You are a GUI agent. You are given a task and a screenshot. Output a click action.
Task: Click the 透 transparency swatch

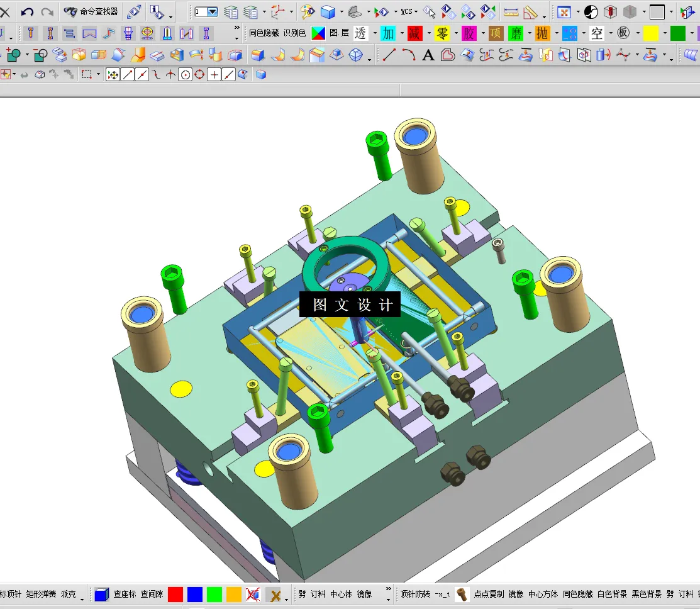click(x=360, y=33)
